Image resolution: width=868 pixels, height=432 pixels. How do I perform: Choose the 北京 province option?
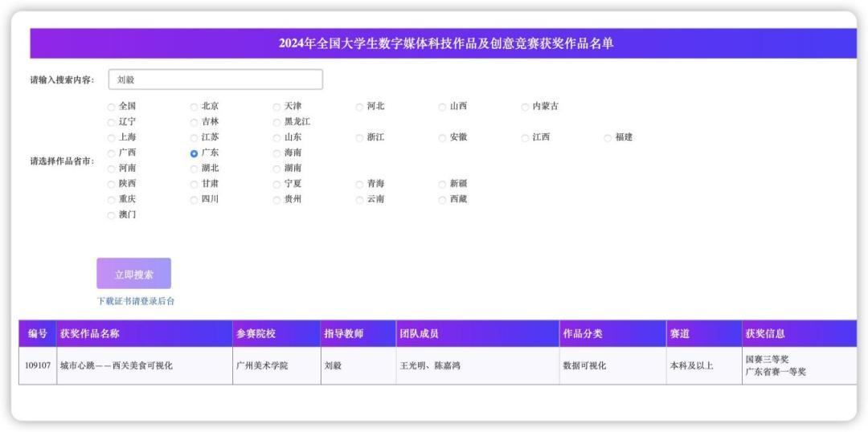[x=194, y=106]
